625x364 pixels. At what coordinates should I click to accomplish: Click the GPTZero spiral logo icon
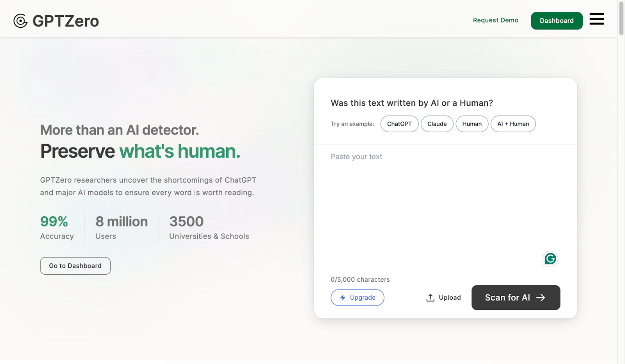[x=20, y=21]
